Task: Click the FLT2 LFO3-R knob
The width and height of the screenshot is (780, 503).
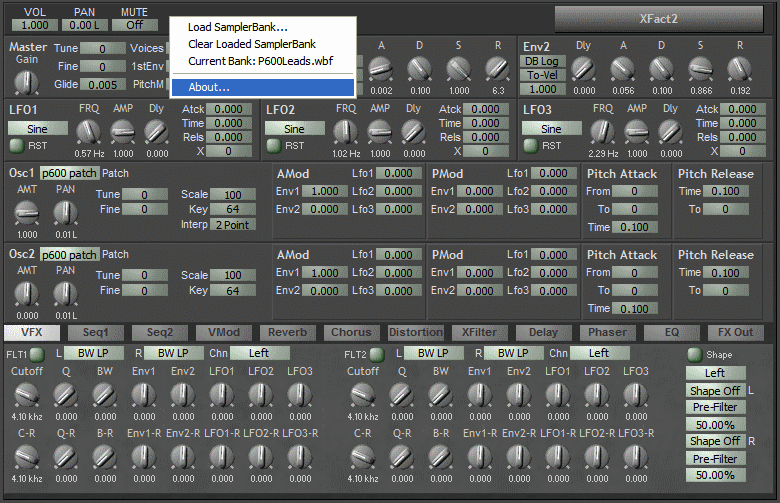Action: point(636,457)
